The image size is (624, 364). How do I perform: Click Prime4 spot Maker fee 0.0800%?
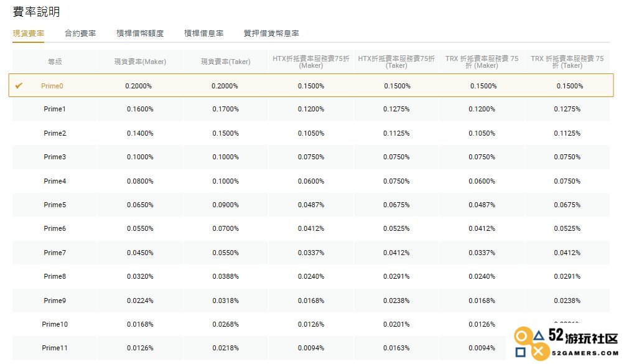click(140, 181)
